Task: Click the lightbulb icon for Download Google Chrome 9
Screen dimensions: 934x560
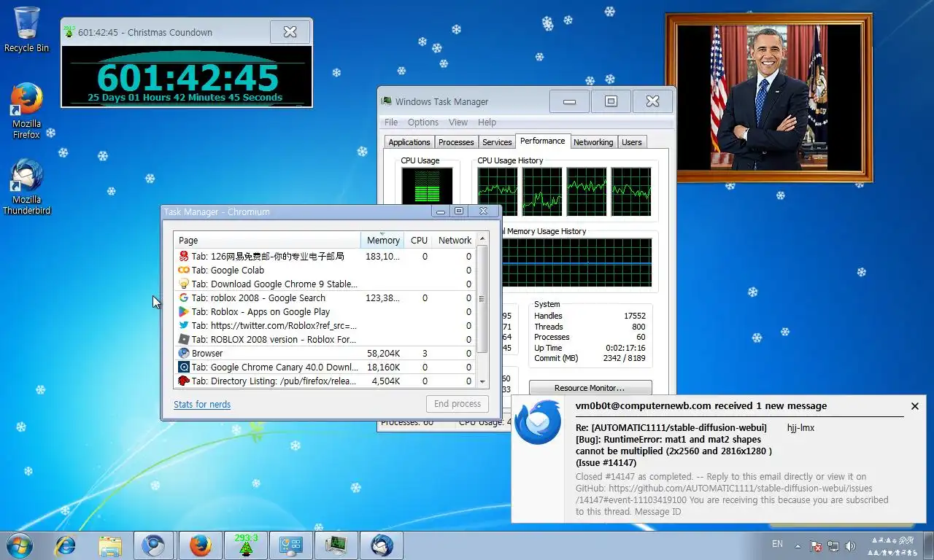Action: pyautogui.click(x=184, y=284)
